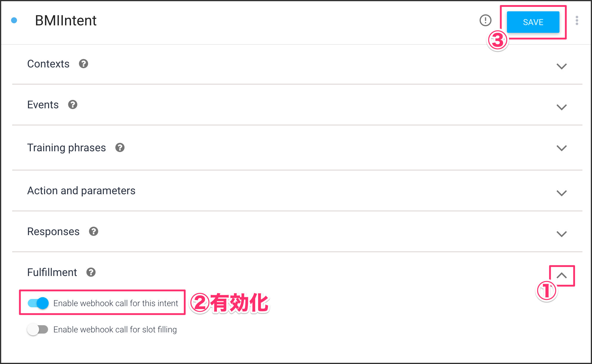Screen dimensions: 592x364
Task: Expand the Training phrases chevron
Action: [562, 148]
